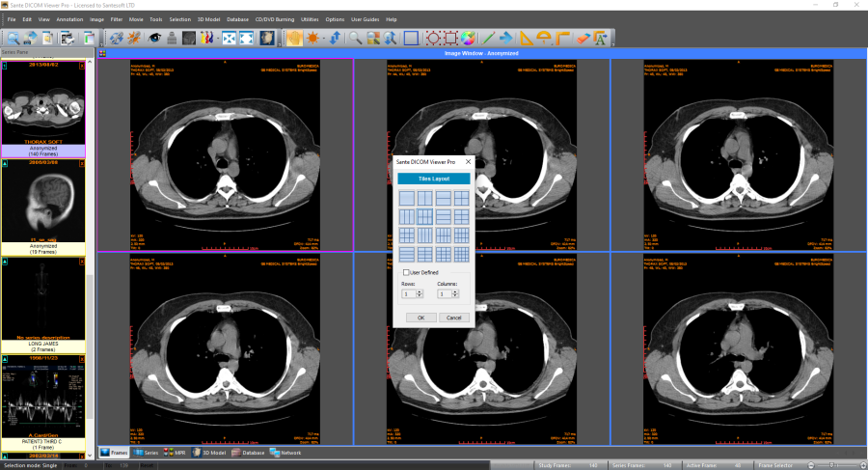This screenshot has height=470, width=868.
Task: Select the angle measurement tool
Action: pyautogui.click(x=526, y=39)
